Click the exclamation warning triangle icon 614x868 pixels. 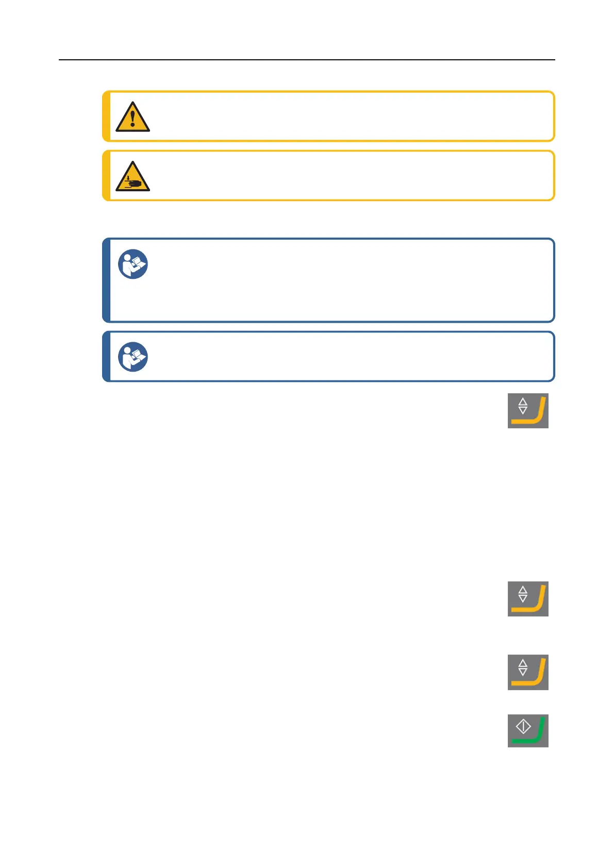coord(132,117)
